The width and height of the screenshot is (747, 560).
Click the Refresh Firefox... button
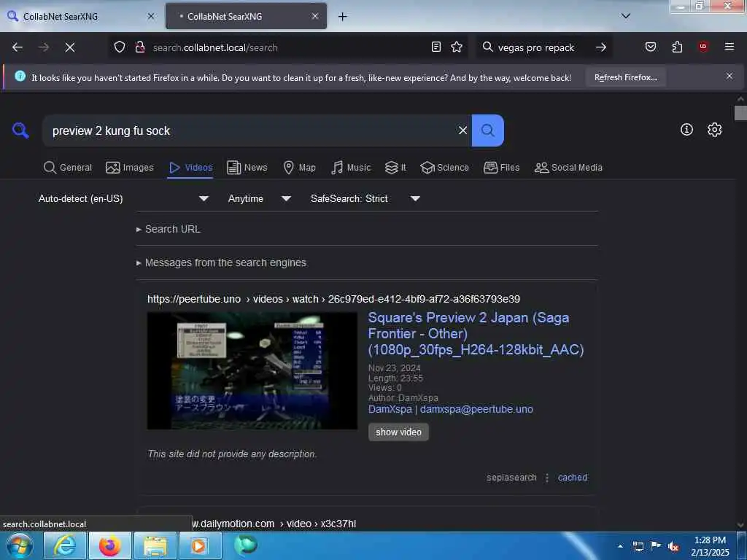tap(625, 77)
